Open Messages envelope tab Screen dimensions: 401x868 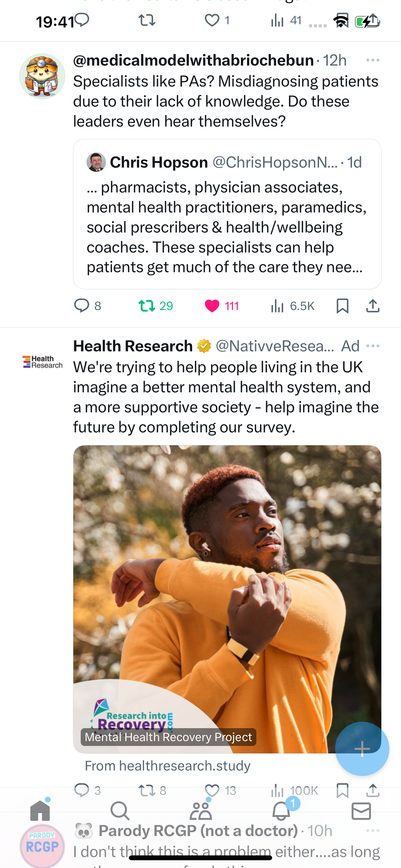pos(361,811)
